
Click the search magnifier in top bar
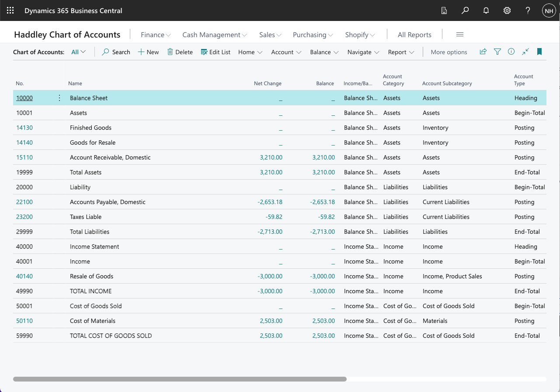(x=465, y=10)
